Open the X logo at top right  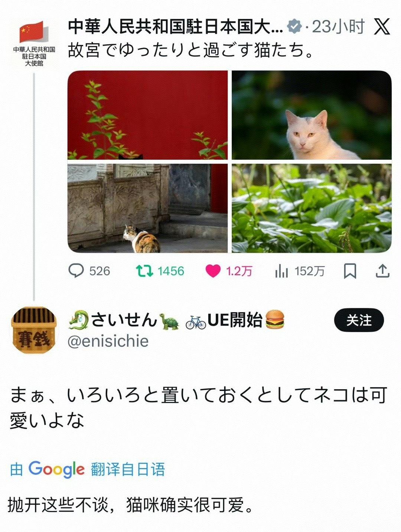pyautogui.click(x=382, y=27)
